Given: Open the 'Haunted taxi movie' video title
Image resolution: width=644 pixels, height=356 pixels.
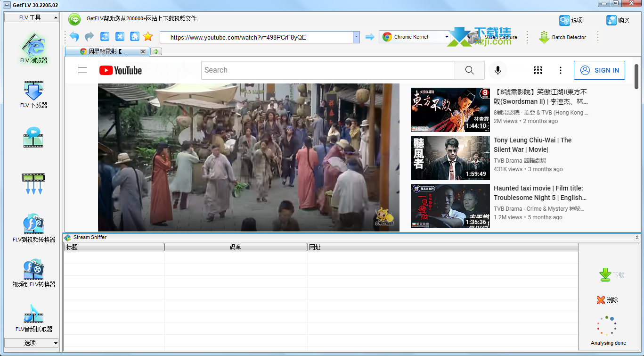Looking at the screenshot, I should pos(540,193).
